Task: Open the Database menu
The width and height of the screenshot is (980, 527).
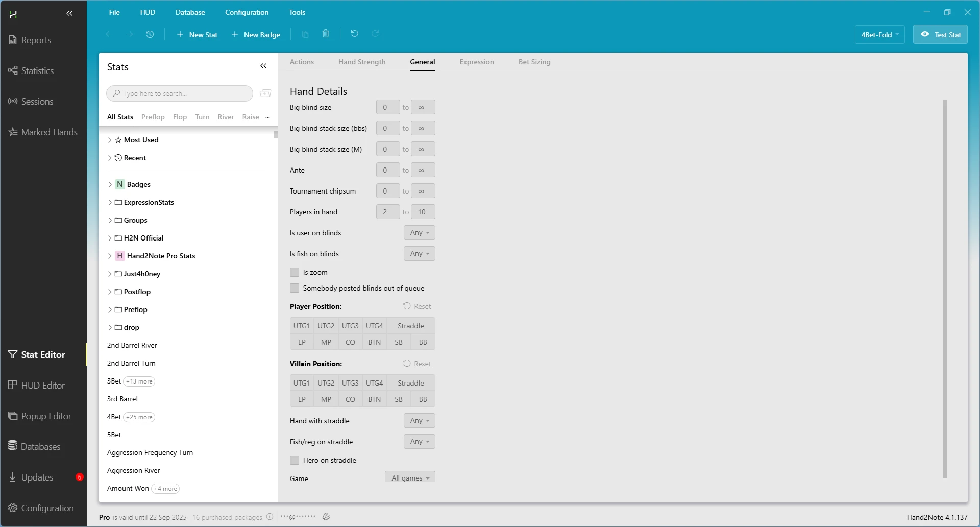Action: pyautogui.click(x=190, y=12)
